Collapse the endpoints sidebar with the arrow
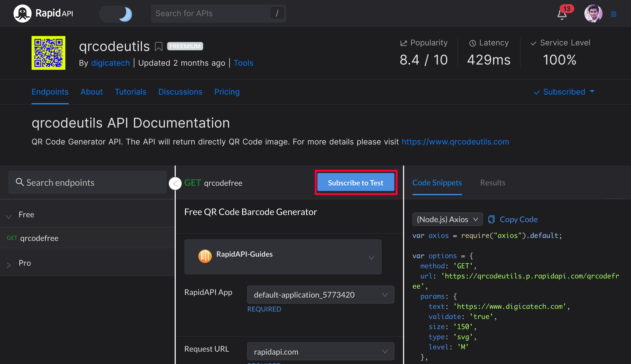 (175, 183)
